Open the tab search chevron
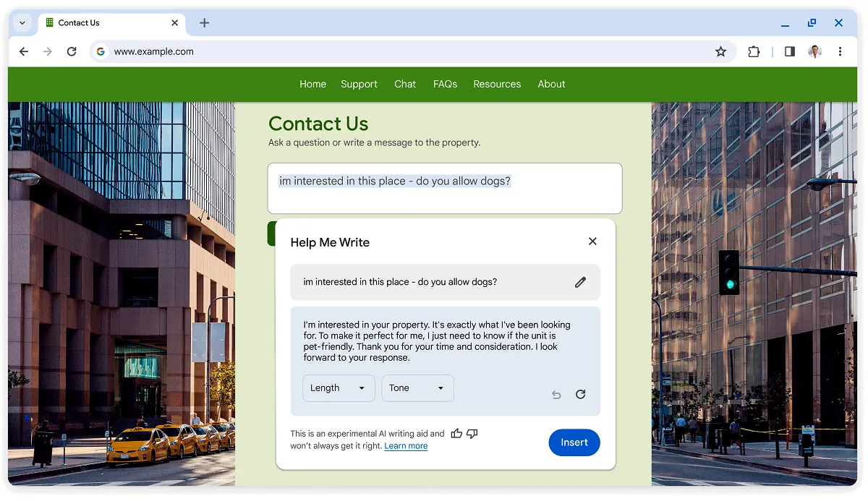The image size is (868, 501). [22, 23]
